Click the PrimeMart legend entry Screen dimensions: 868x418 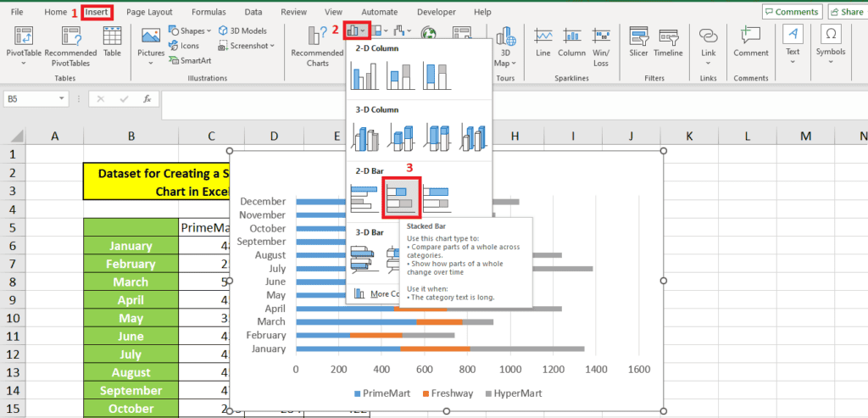pos(382,393)
